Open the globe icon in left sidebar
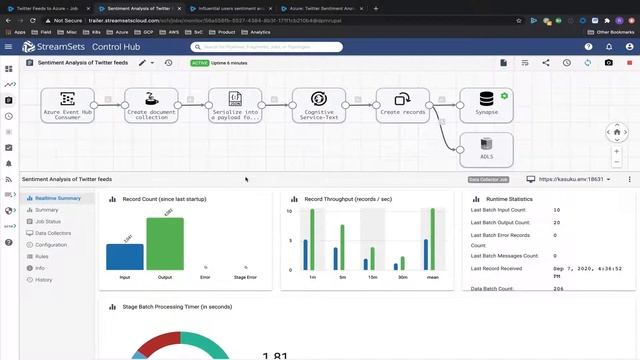The image size is (640, 360). click(9, 211)
